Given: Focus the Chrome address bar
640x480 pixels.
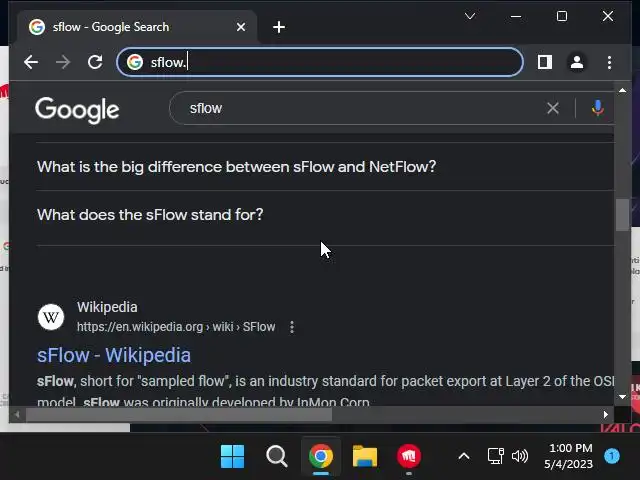Looking at the screenshot, I should pyautogui.click(x=320, y=62).
